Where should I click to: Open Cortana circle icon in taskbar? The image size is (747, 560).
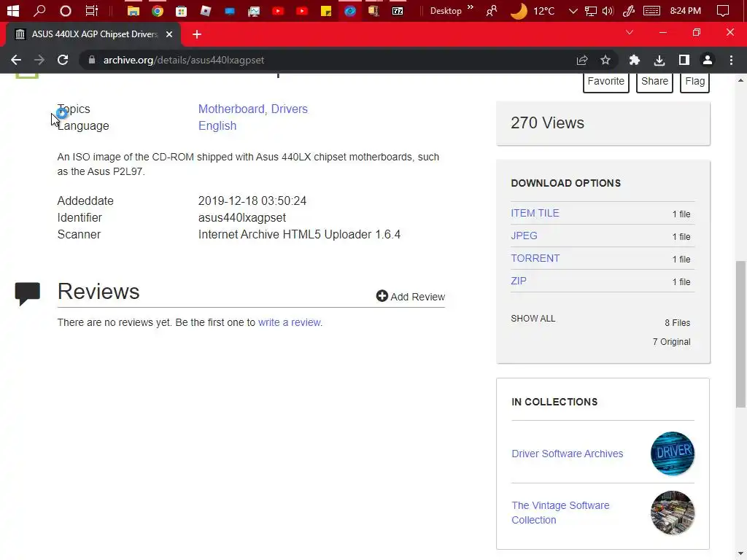pyautogui.click(x=65, y=10)
